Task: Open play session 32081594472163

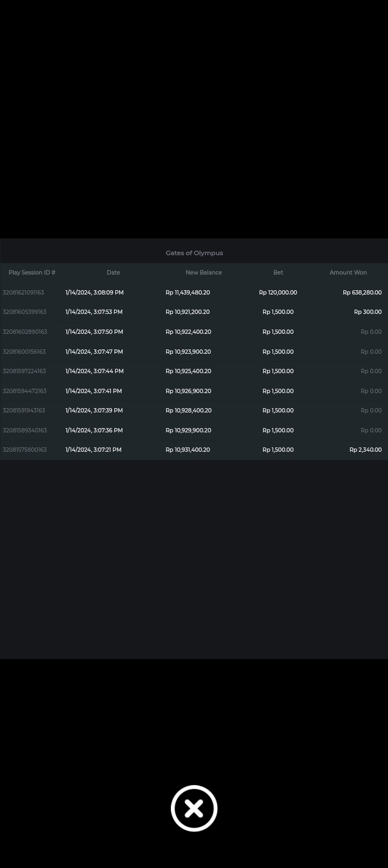Action: 24,391
